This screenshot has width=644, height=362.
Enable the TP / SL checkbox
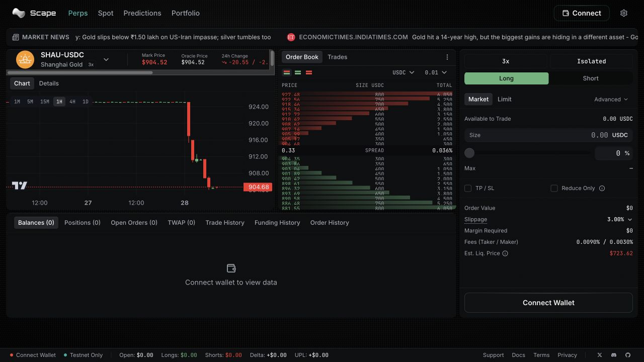tap(468, 188)
